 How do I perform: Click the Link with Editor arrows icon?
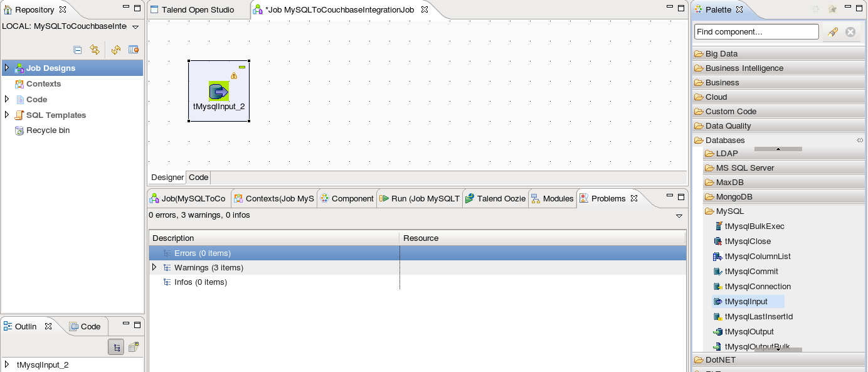95,50
